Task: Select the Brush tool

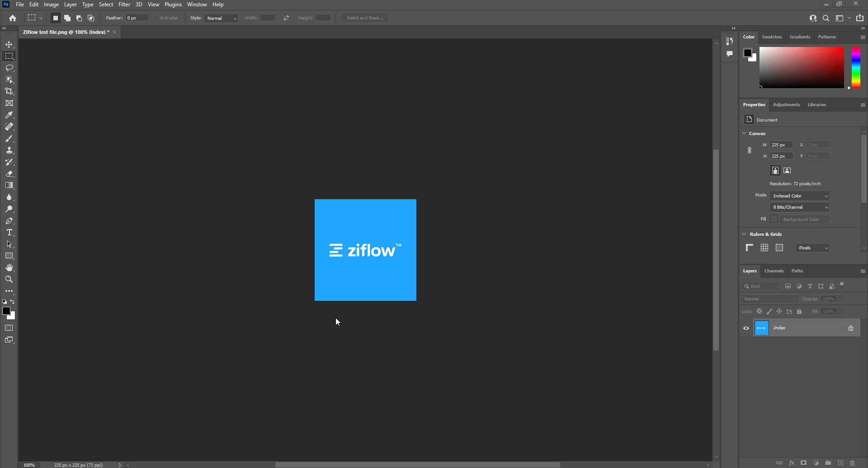Action: [9, 138]
